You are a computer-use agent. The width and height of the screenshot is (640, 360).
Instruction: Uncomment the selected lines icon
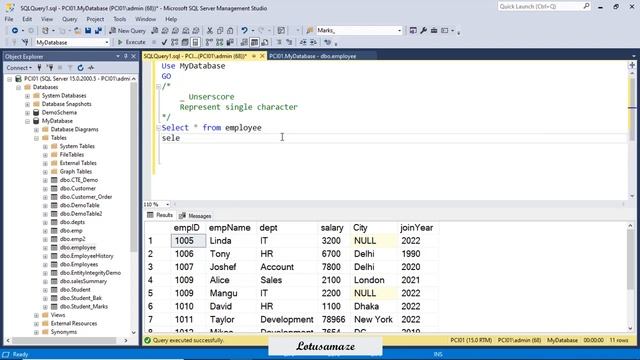pyautogui.click(x=289, y=42)
